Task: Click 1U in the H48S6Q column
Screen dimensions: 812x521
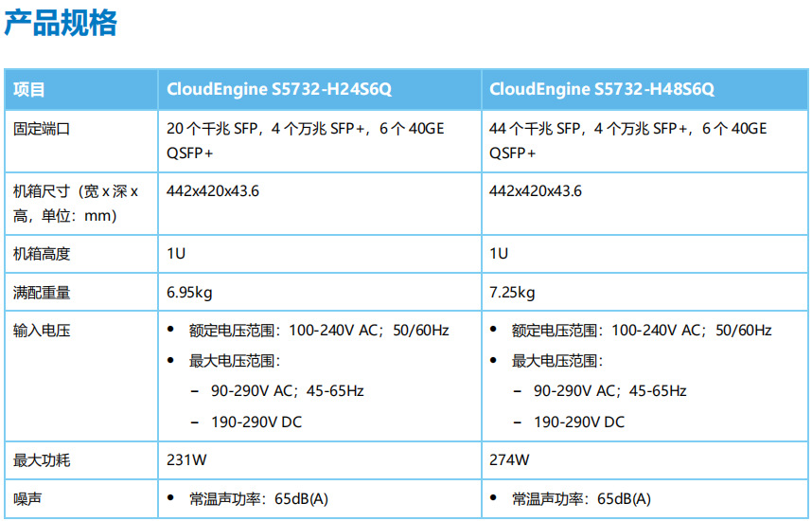Action: 499,254
